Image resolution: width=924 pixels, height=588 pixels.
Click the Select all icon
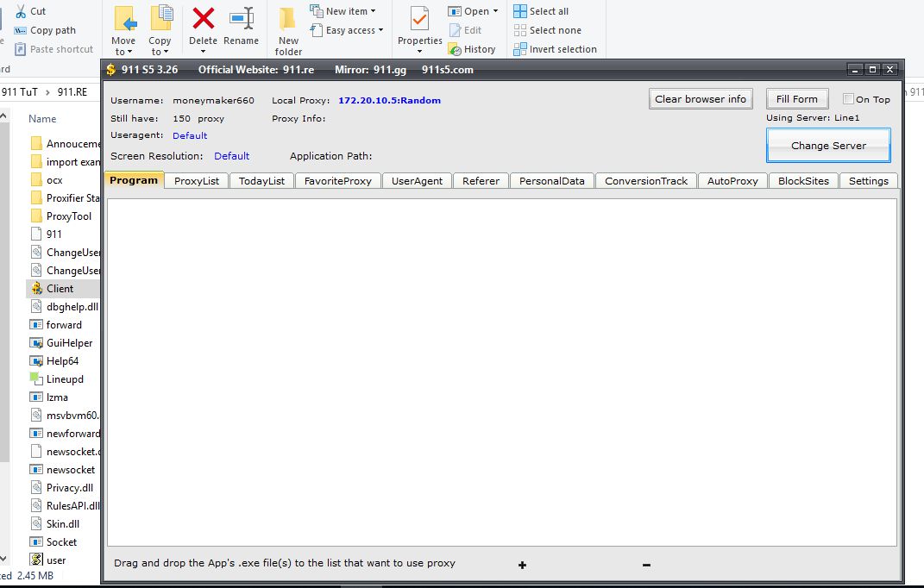[x=519, y=11]
